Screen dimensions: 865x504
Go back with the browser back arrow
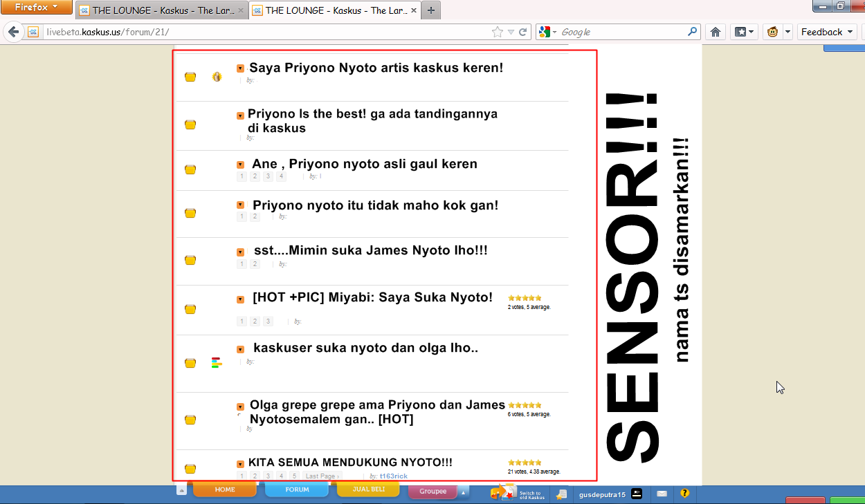pos(13,32)
